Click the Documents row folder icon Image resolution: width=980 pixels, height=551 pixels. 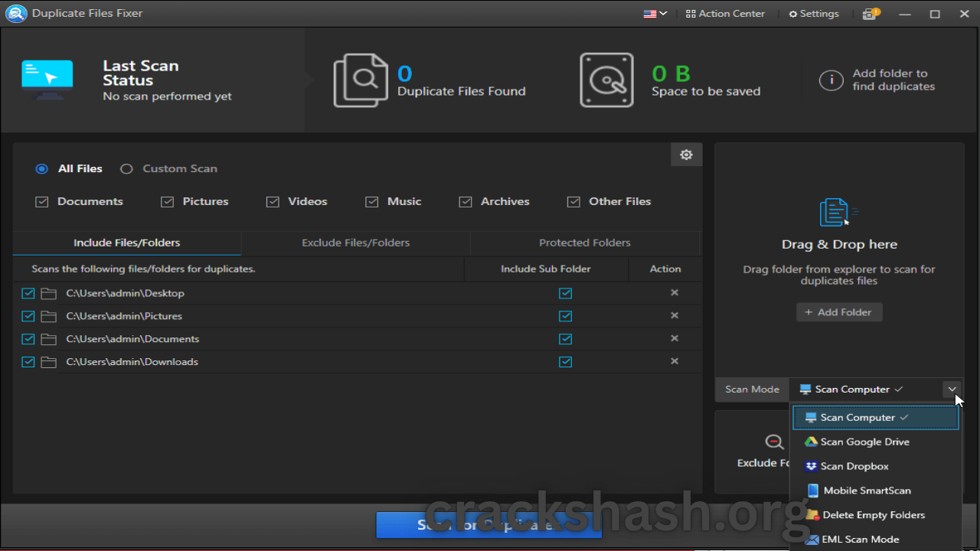pyautogui.click(x=49, y=339)
